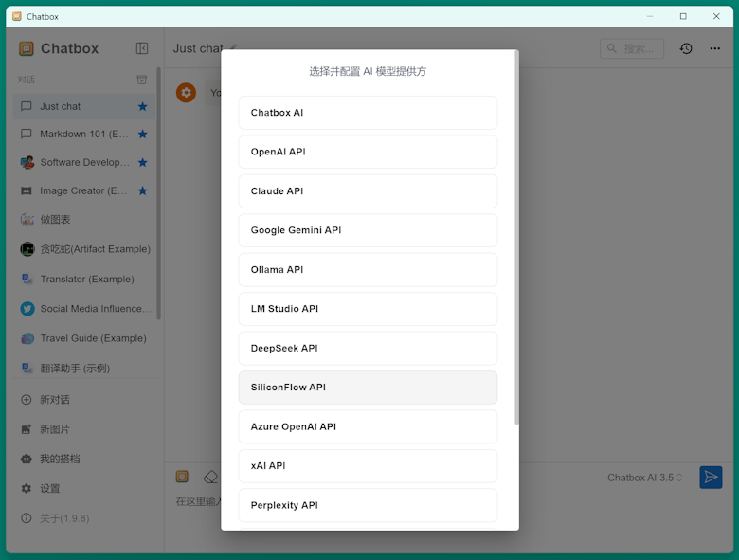Expand the Chatbox AI 3.5 model selector
This screenshot has height=560, width=739.
click(x=644, y=478)
